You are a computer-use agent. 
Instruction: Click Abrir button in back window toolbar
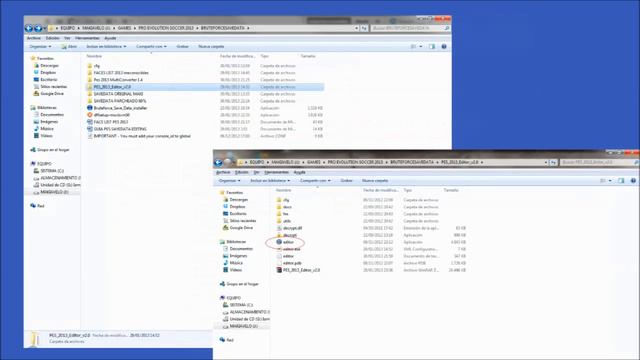(x=69, y=47)
